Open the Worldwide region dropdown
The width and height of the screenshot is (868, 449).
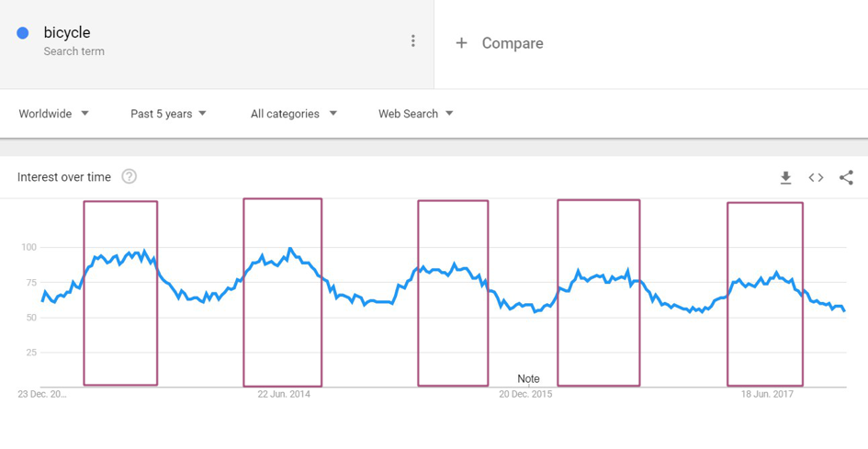pos(54,114)
